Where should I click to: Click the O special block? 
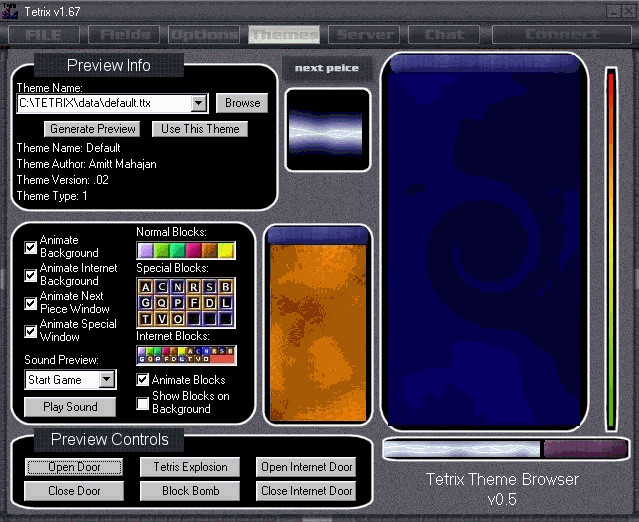tap(178, 319)
